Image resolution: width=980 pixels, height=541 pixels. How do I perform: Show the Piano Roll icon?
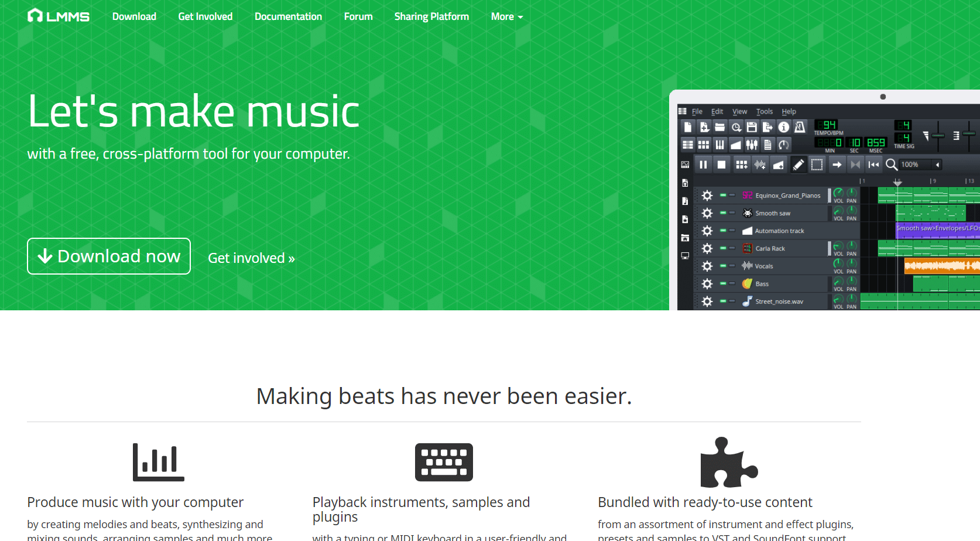click(720, 145)
